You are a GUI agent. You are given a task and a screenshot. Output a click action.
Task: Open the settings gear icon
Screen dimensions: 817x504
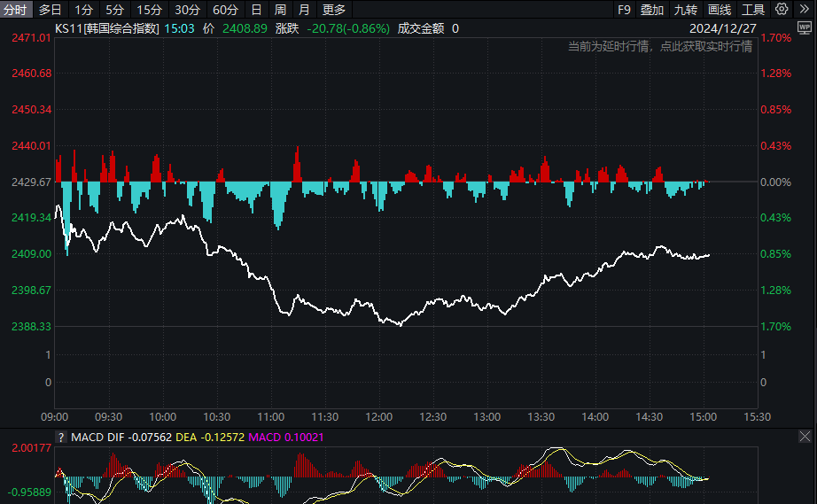click(x=782, y=9)
